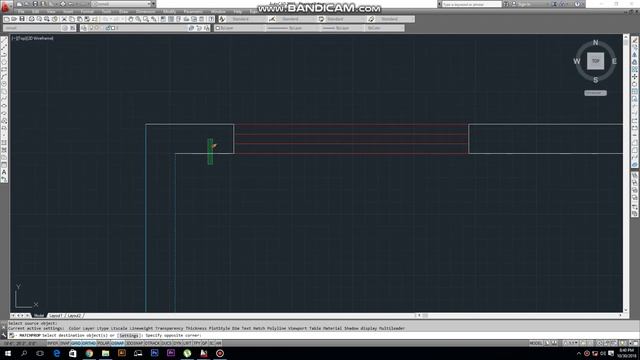Open Bandicam recorder from the taskbar
Image resolution: width=640 pixels, height=360 pixels.
pos(220,353)
